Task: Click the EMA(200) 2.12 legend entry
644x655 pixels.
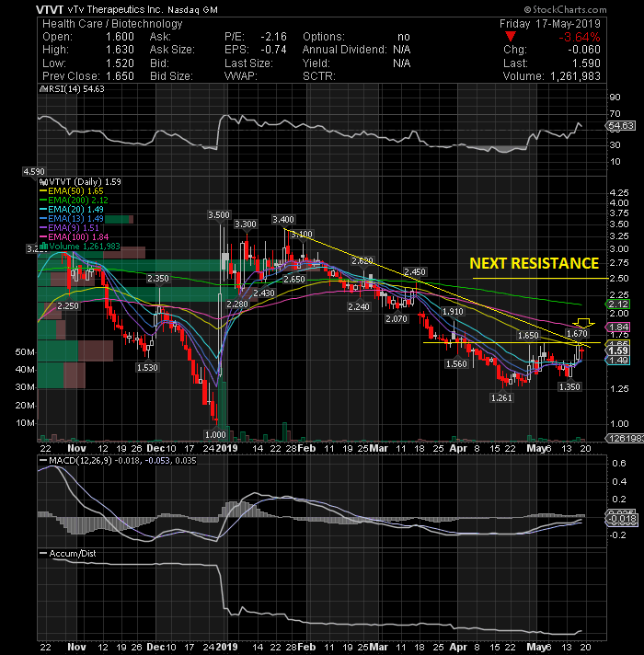Action: (x=74, y=201)
